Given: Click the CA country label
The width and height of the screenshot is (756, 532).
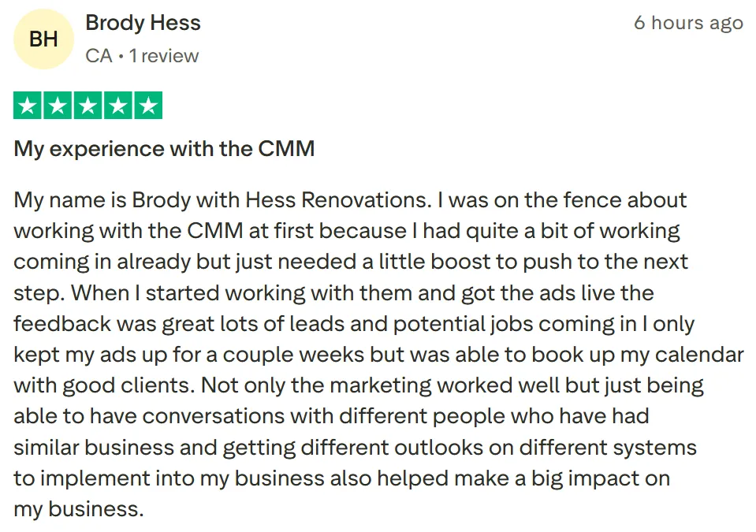Looking at the screenshot, I should (99, 56).
